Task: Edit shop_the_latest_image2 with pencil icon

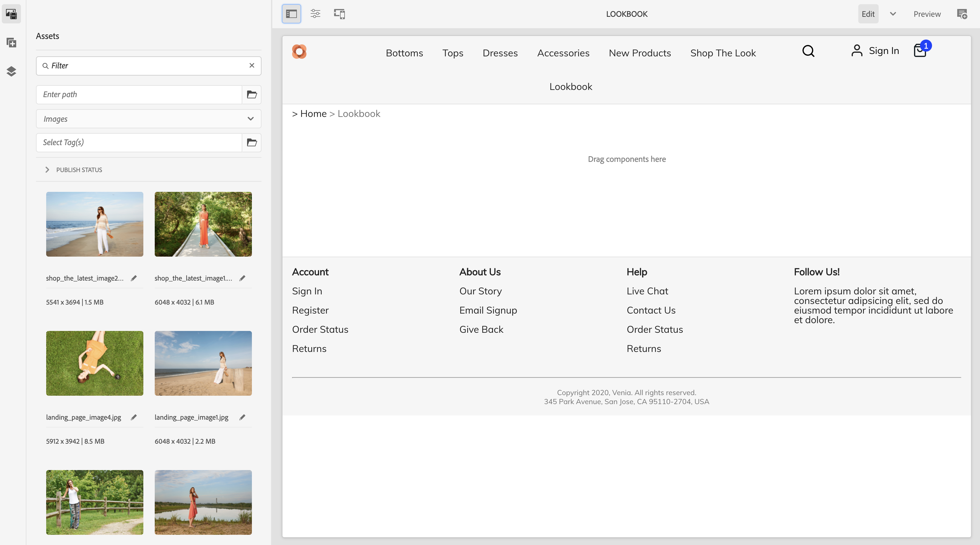Action: pos(133,278)
